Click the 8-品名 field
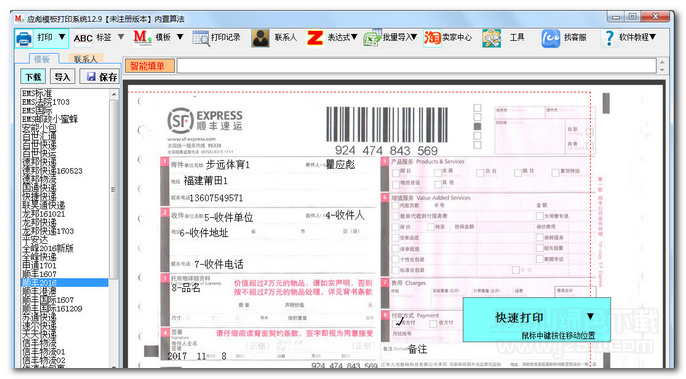 tap(186, 288)
